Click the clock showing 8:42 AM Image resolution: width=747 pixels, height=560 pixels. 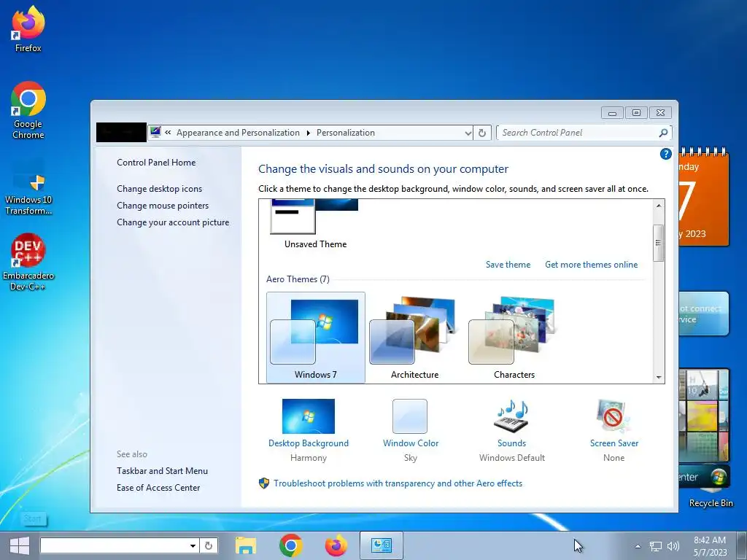(710, 540)
